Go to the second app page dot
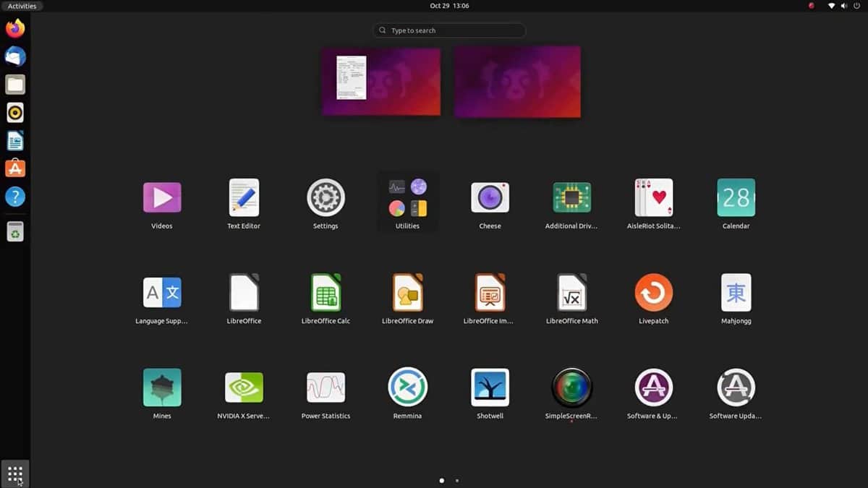The image size is (868, 488). (x=457, y=480)
